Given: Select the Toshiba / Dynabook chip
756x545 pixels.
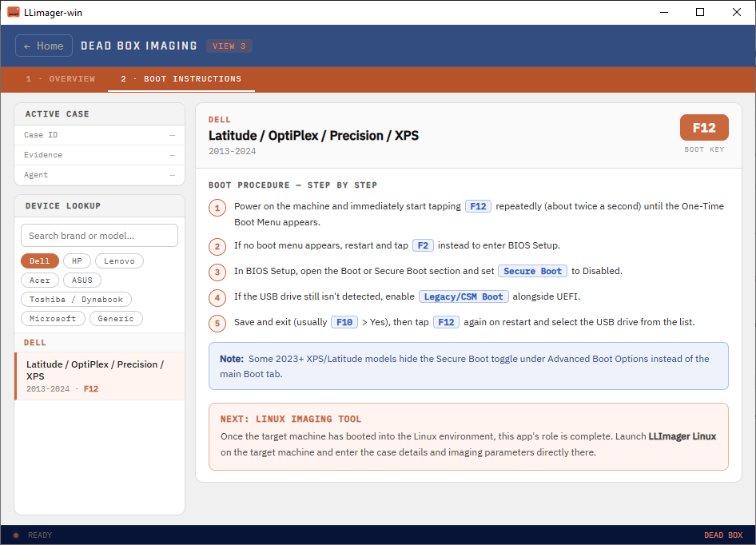Looking at the screenshot, I should coord(76,300).
